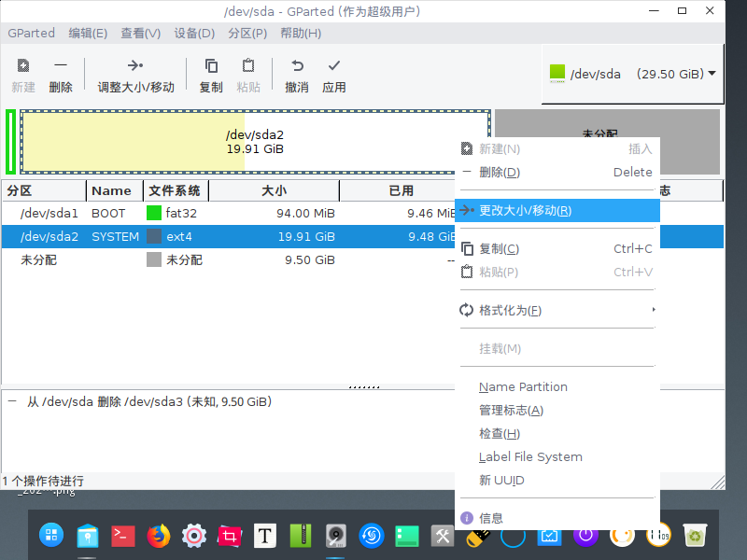Open the launcher icon in the dock
This screenshot has height=560, width=747.
coord(51,535)
